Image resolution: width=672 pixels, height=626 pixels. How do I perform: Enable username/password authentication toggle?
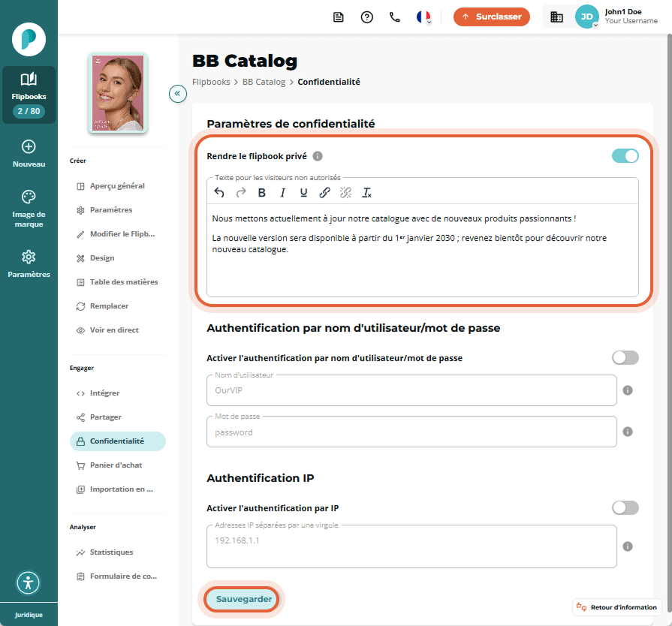625,357
